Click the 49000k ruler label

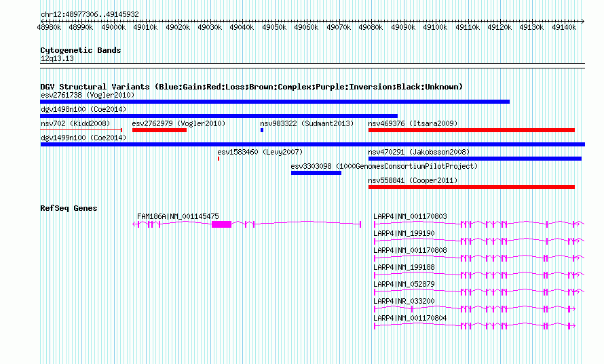113,27
